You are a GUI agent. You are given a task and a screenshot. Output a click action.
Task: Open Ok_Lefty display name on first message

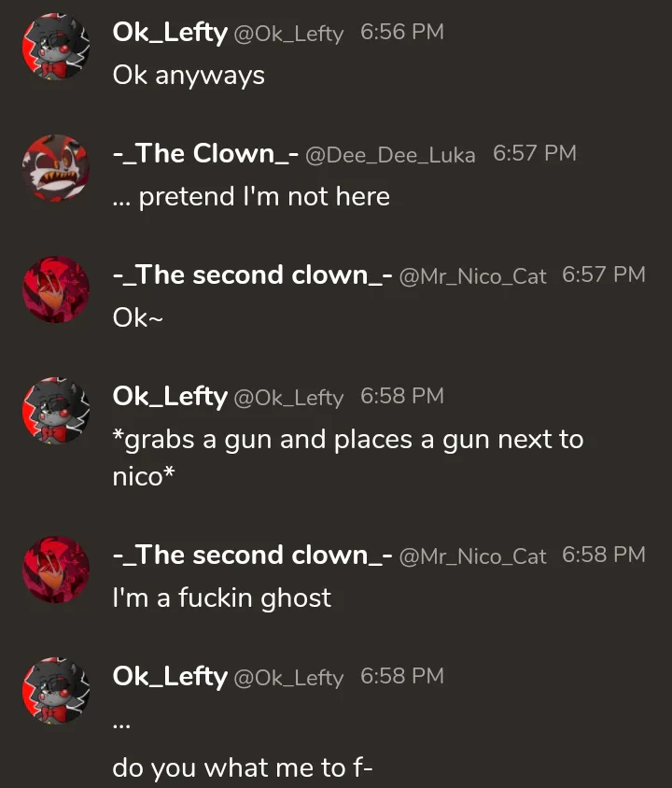pos(170,33)
